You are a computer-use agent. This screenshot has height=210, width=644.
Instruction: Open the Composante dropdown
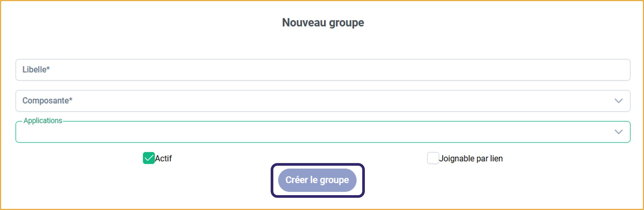pyautogui.click(x=323, y=101)
